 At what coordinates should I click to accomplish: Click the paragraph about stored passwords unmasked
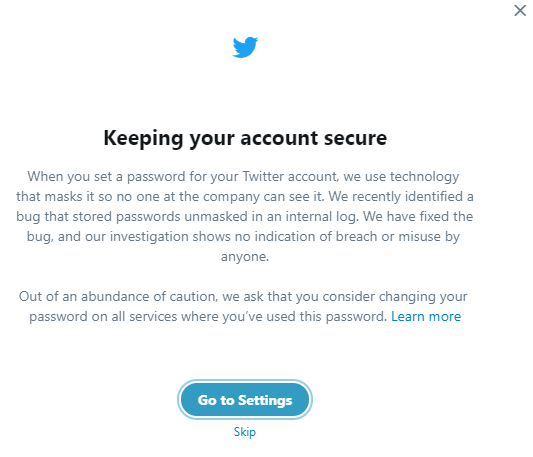(x=245, y=216)
